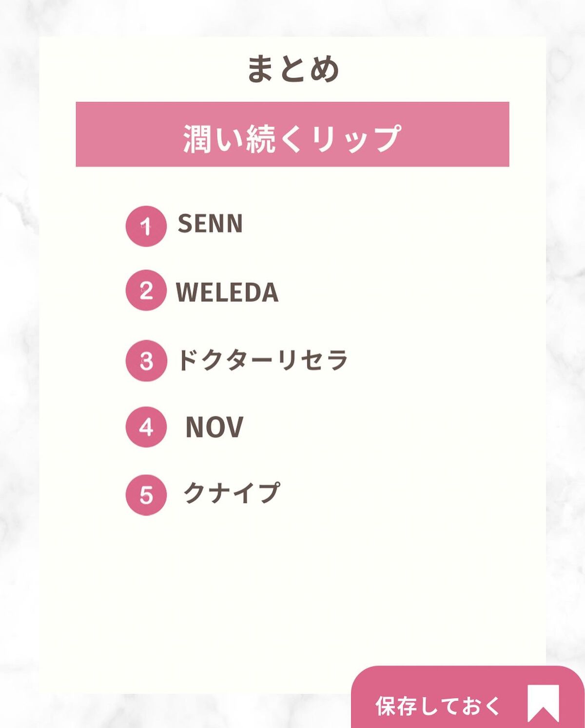Click the number 3 circle badge
585x728 pixels.
[x=146, y=361]
